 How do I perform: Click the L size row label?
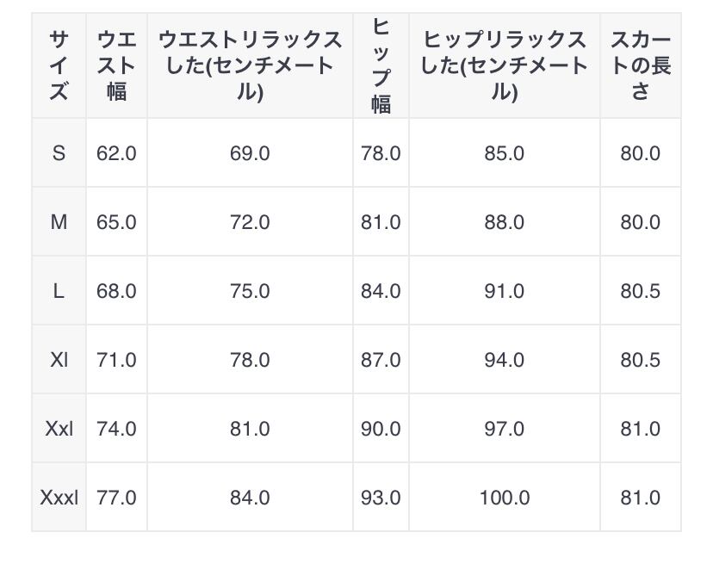pos(59,291)
